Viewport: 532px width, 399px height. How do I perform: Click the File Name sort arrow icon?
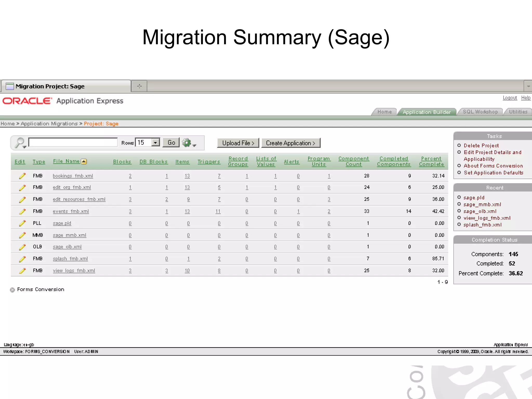click(84, 162)
